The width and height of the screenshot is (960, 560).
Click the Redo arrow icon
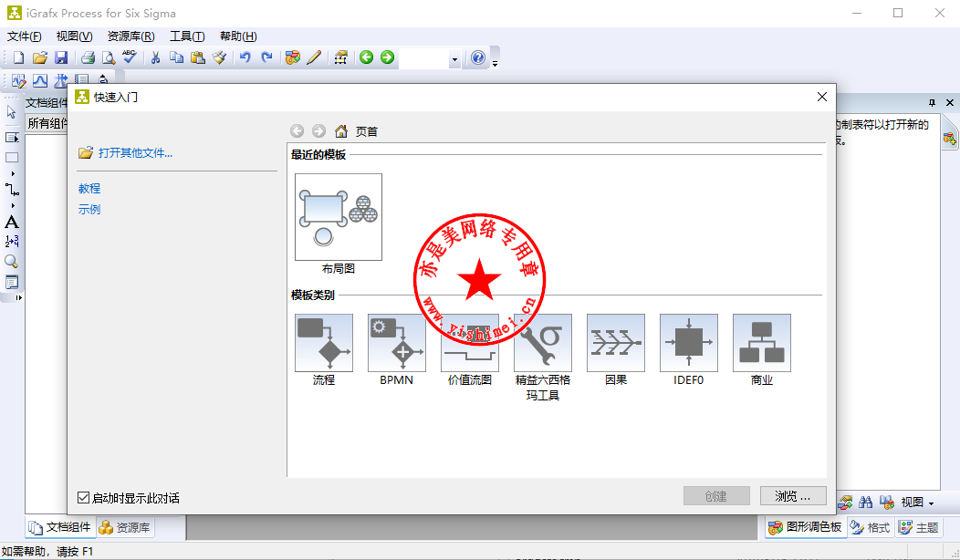(x=266, y=57)
